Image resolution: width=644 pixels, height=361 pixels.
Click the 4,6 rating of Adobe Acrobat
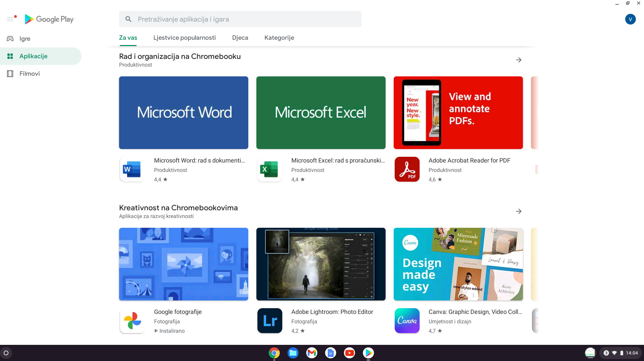point(435,179)
